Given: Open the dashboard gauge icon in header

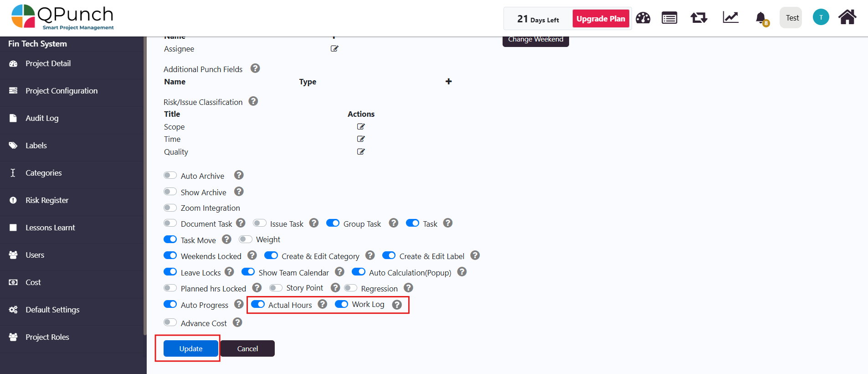Looking at the screenshot, I should tap(643, 18).
